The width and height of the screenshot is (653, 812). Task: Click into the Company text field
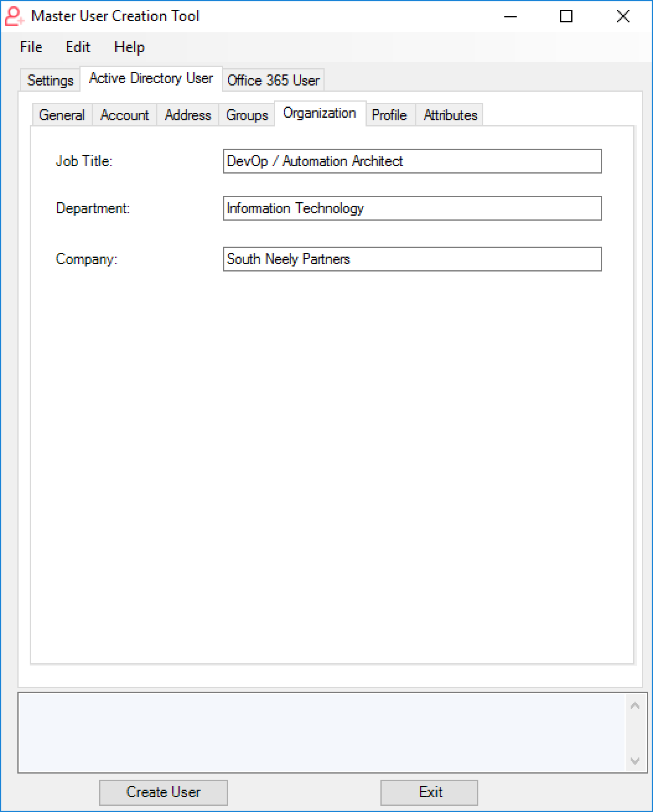pyautogui.click(x=413, y=259)
